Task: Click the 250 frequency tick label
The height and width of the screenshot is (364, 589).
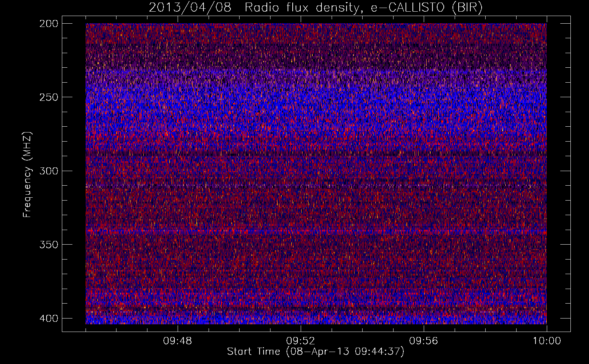Action: [48, 97]
